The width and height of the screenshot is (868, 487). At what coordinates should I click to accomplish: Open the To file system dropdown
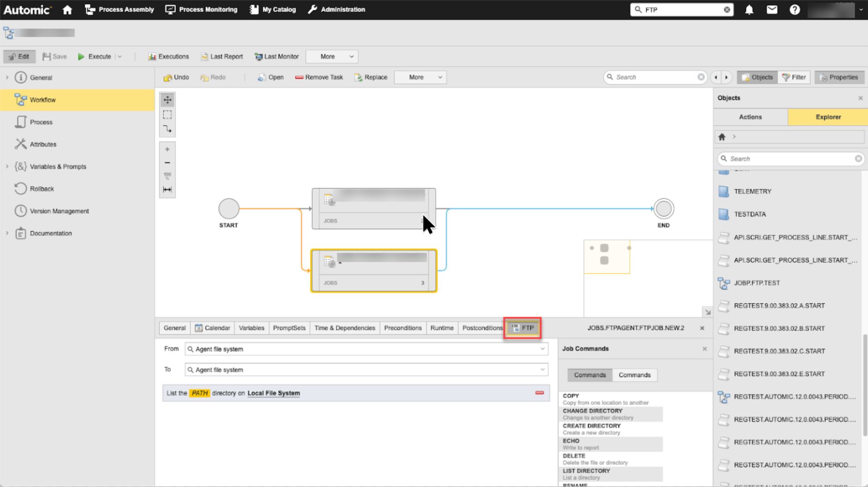542,370
